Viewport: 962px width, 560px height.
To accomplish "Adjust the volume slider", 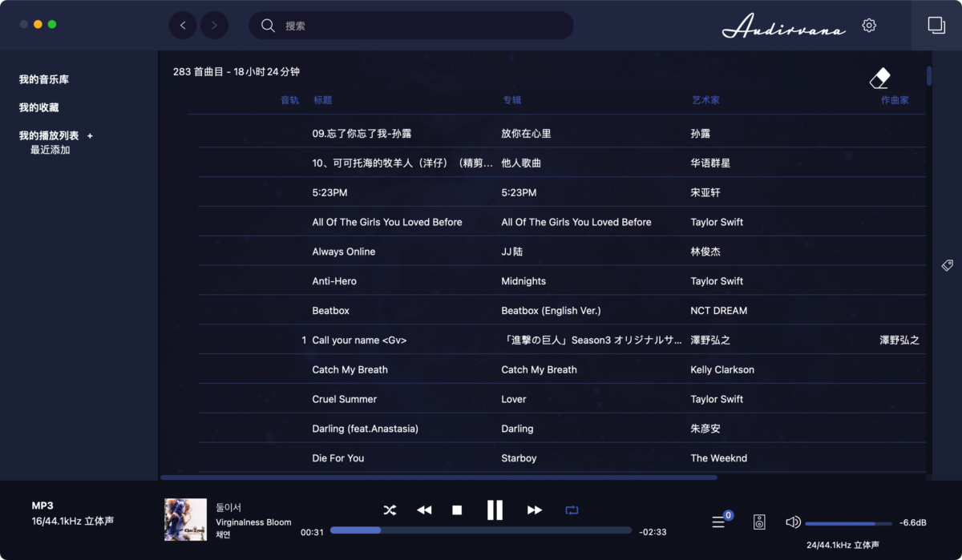I will (x=848, y=523).
